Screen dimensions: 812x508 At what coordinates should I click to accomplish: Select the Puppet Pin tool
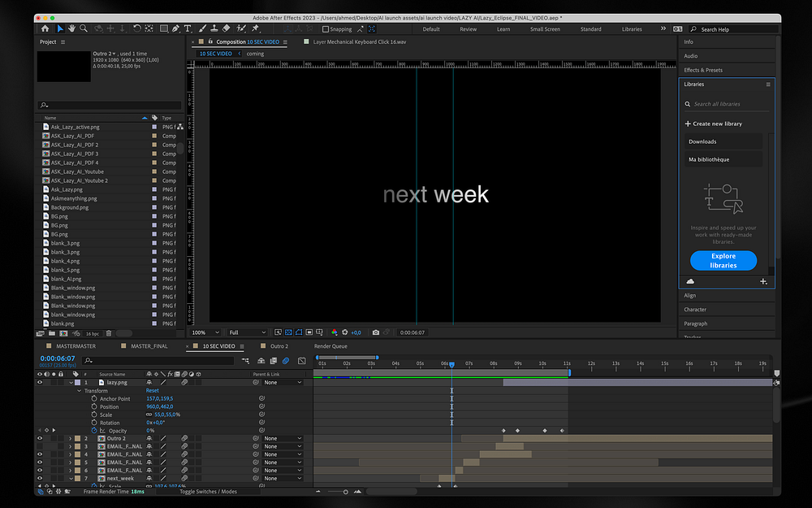pyautogui.click(x=255, y=29)
